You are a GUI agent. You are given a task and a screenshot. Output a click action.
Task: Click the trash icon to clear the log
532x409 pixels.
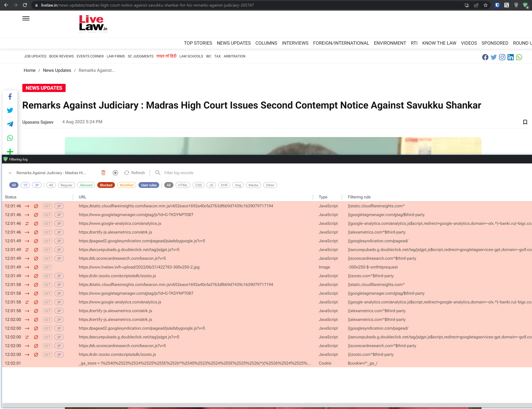[103, 173]
